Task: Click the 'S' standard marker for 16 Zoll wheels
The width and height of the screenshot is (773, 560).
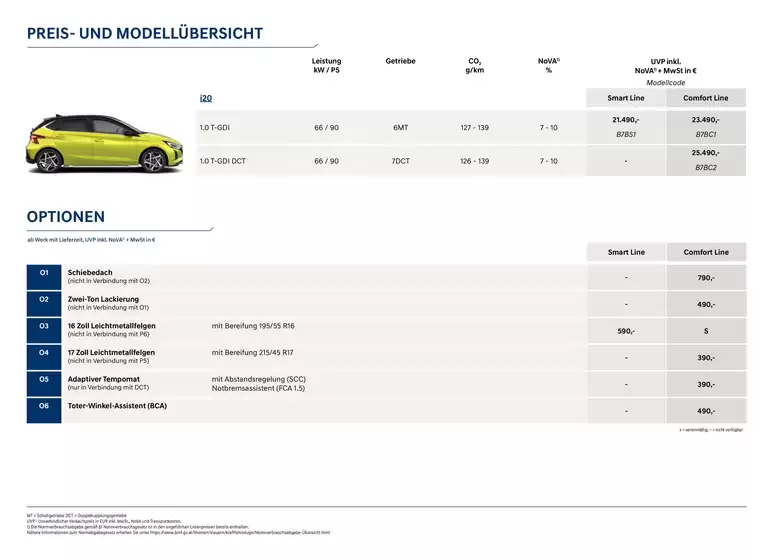Action: (705, 331)
